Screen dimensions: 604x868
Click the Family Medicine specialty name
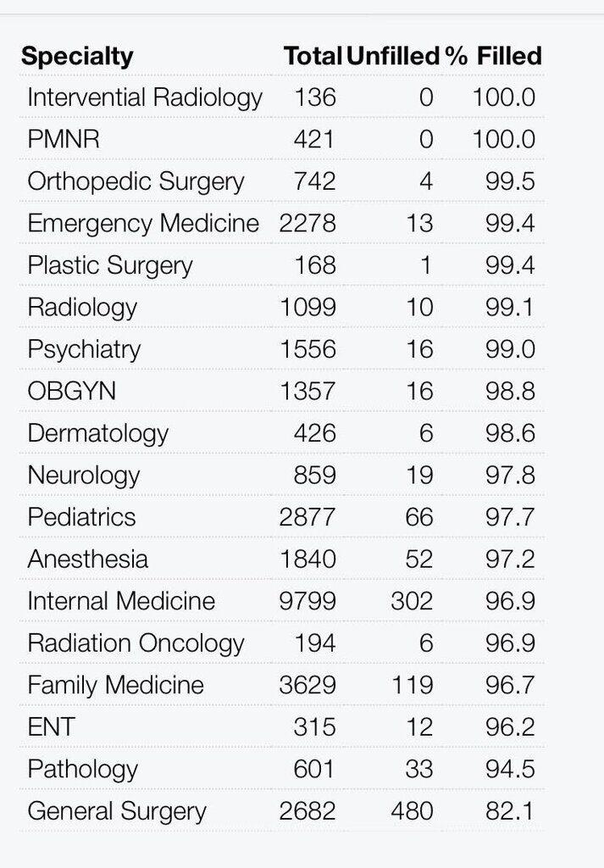click(x=116, y=685)
